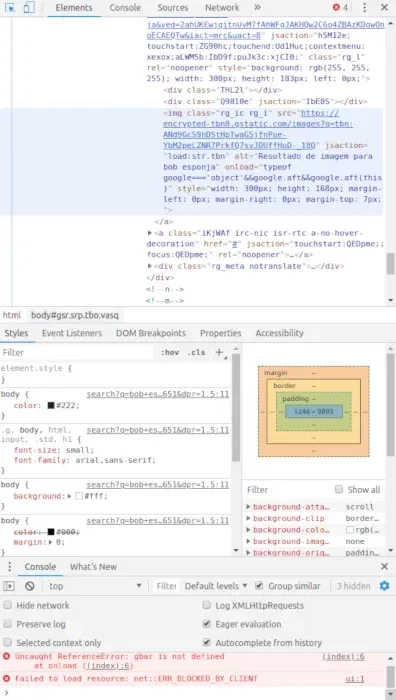Open the Network tab

tap(222, 8)
